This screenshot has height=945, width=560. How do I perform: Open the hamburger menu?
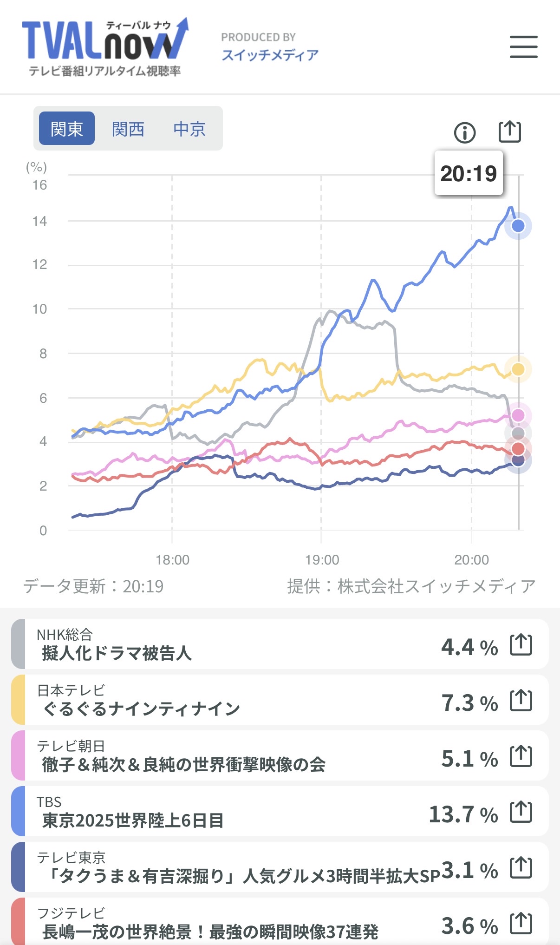[523, 47]
